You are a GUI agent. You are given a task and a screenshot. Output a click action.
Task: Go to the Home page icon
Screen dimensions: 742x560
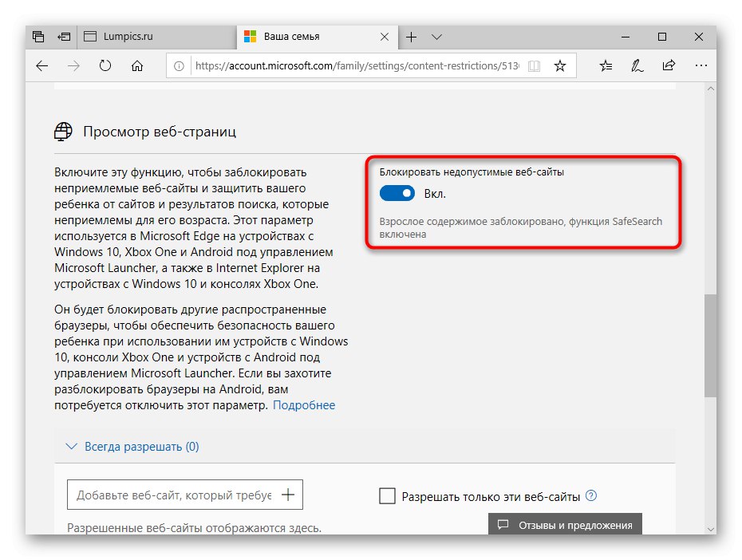(137, 66)
